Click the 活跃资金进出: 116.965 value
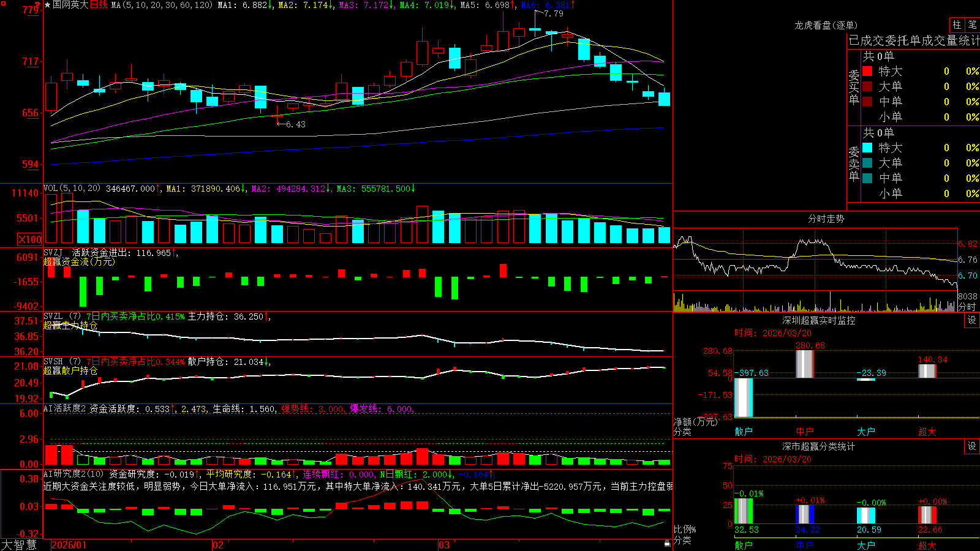 [121, 252]
